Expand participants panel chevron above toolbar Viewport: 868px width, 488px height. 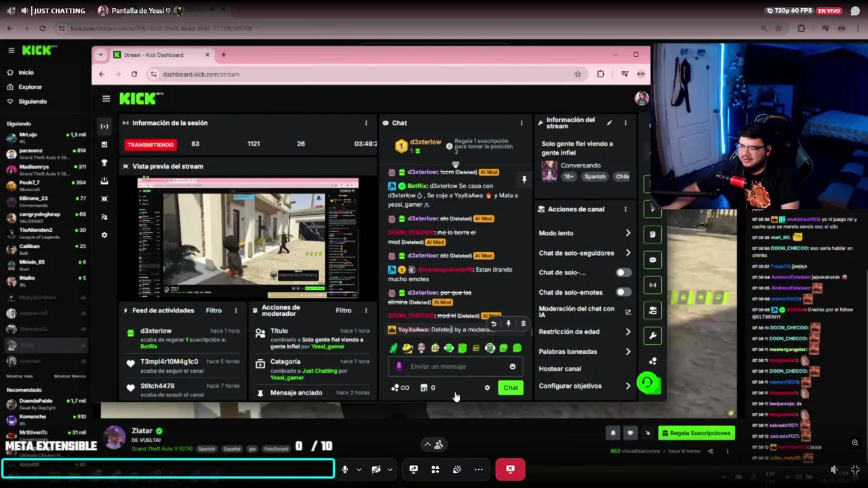tap(427, 445)
